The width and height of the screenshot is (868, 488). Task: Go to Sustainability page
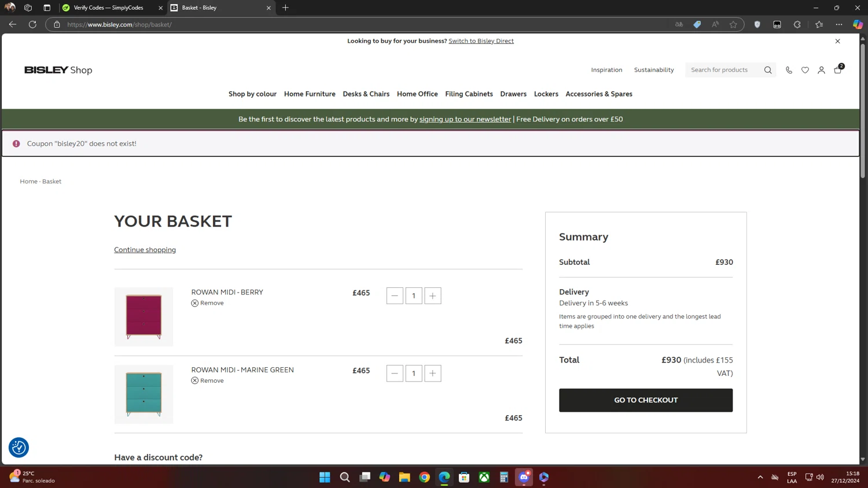click(654, 70)
